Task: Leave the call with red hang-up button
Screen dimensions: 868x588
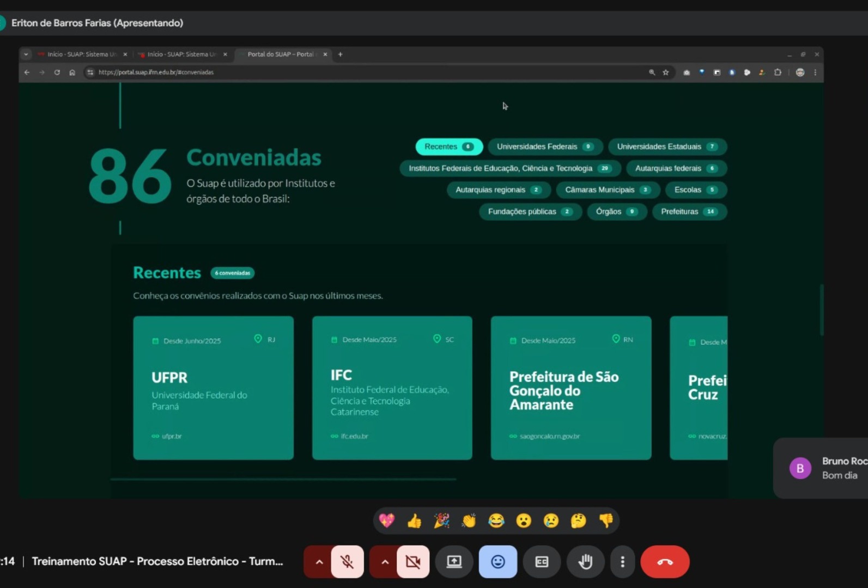Action: point(665,561)
